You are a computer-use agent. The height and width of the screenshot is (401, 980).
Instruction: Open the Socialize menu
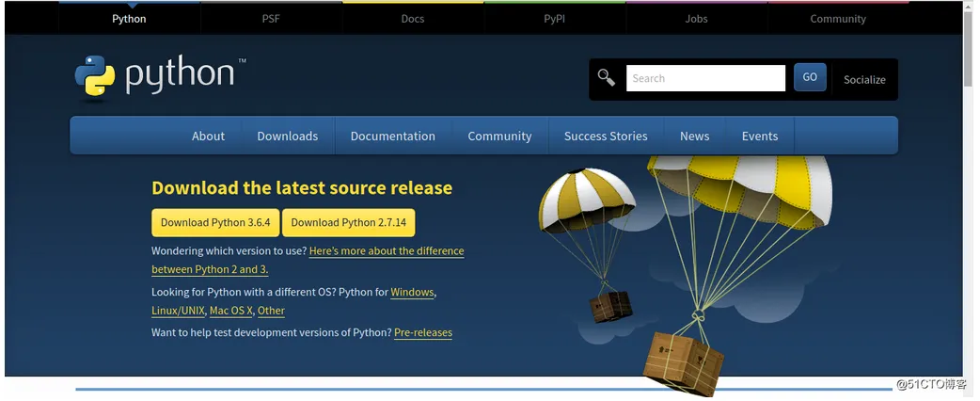(x=864, y=79)
